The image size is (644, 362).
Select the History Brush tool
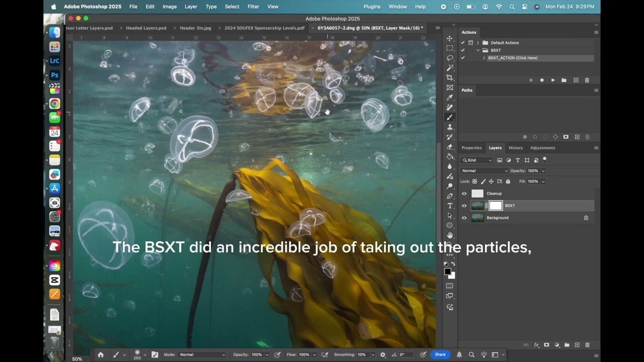(450, 137)
